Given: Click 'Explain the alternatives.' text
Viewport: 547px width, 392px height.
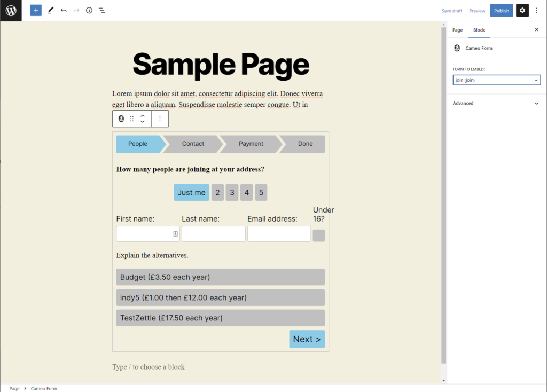Looking at the screenshot, I should 152,255.
